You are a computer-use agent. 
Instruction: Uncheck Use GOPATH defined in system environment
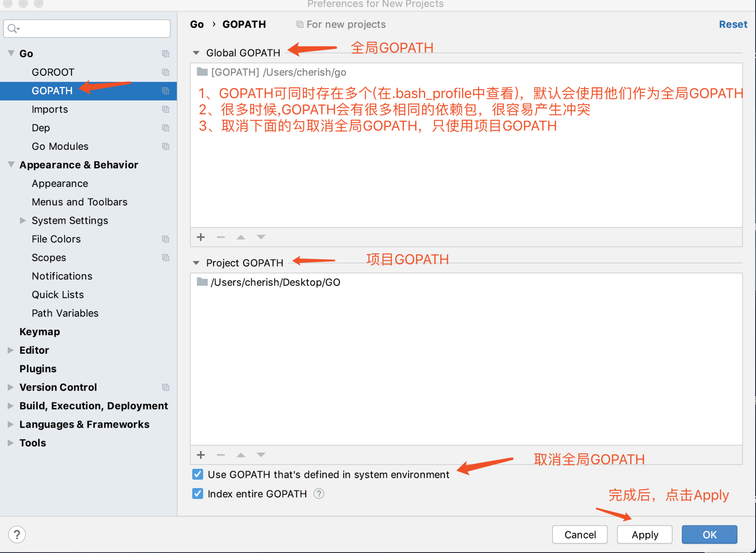pos(197,474)
